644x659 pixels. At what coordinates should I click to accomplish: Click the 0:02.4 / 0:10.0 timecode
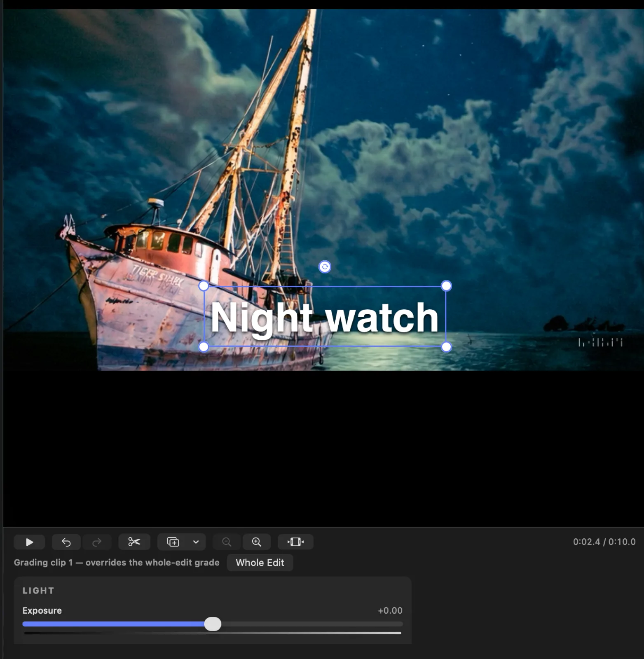604,542
